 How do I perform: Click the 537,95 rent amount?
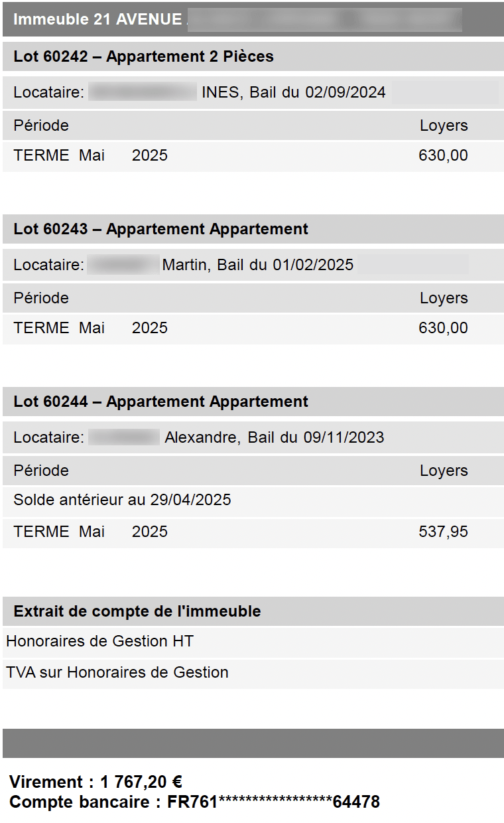443,532
